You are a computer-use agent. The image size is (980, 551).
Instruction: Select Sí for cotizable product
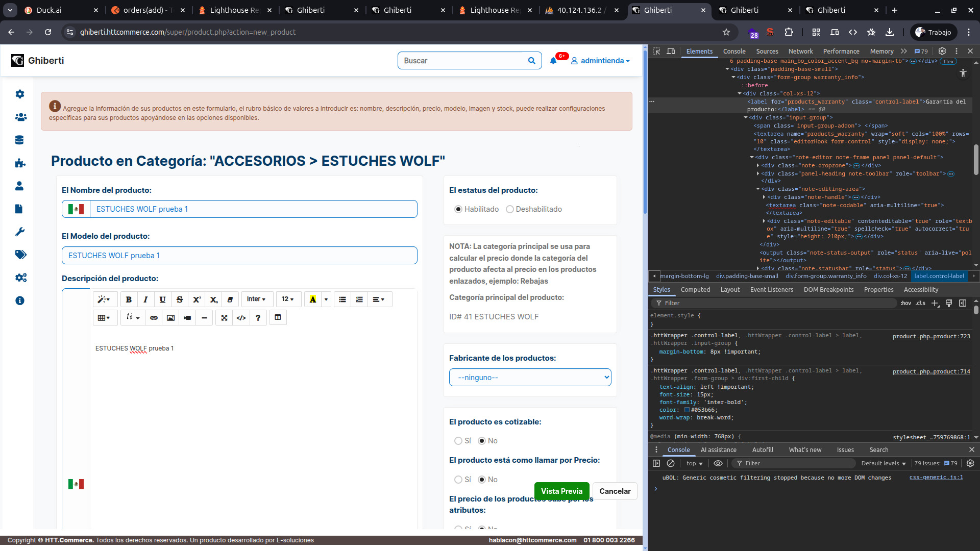pyautogui.click(x=458, y=441)
